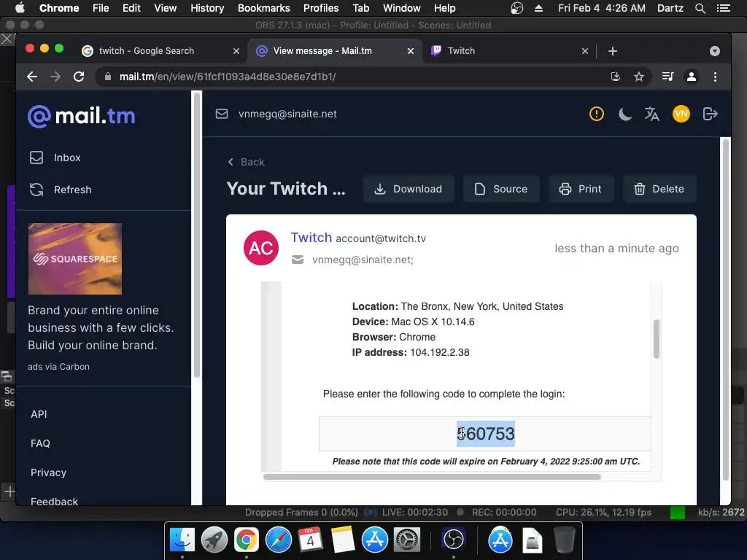Click the yellow warning exclamation icon
Image resolution: width=747 pixels, height=560 pixels.
coord(597,114)
